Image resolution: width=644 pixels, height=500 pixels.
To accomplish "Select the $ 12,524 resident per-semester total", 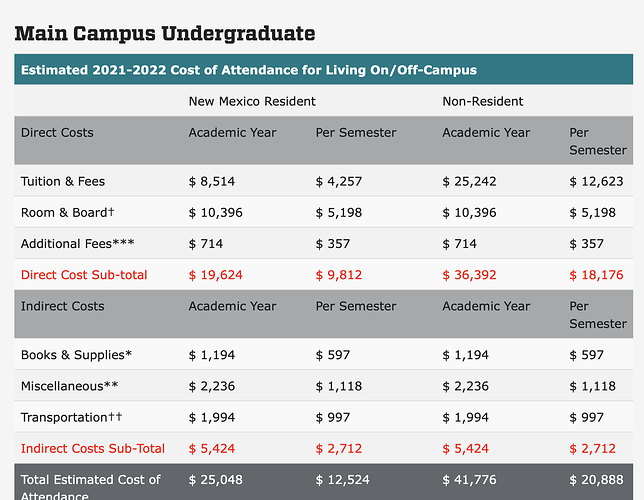I will (x=343, y=480).
